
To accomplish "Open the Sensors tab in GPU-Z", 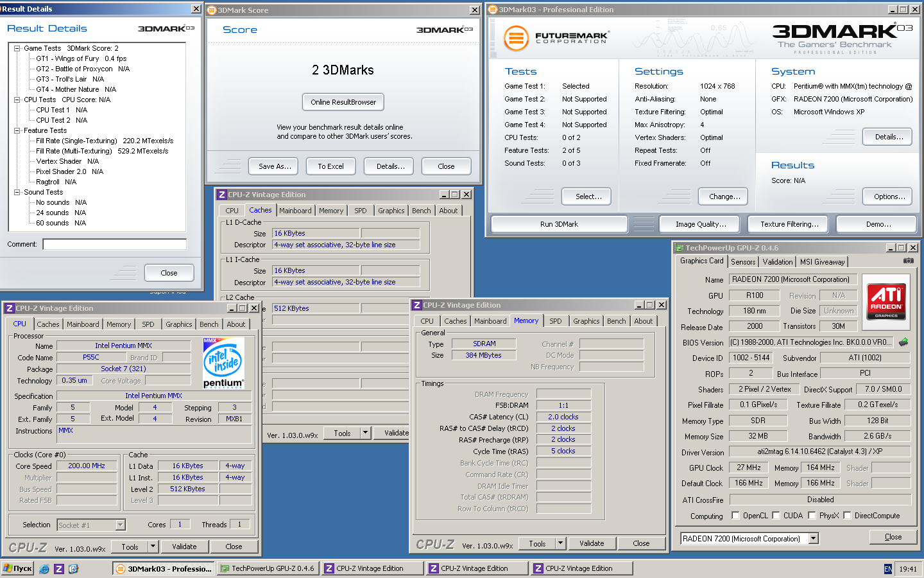I will [x=743, y=262].
